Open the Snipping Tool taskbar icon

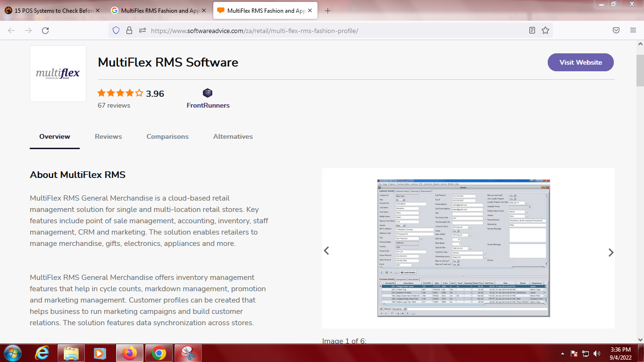coord(188,353)
